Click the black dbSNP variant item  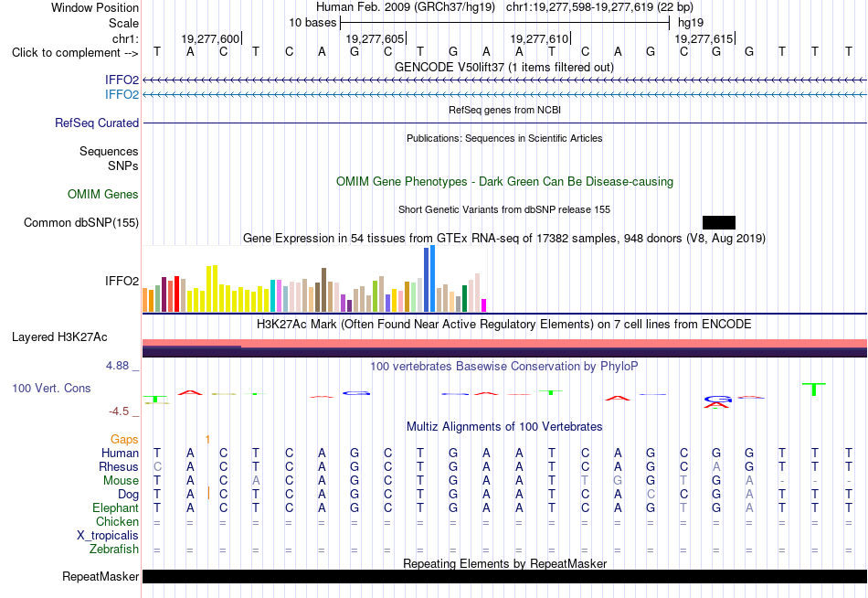coord(719,223)
